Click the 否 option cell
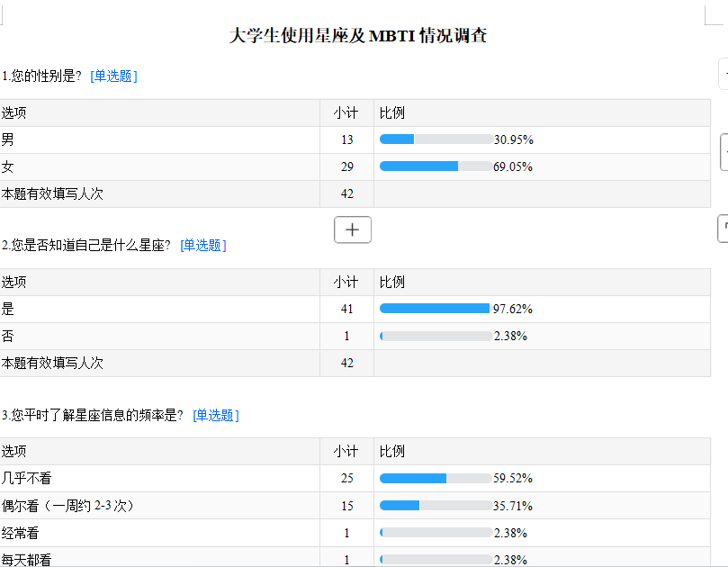 [x=159, y=336]
